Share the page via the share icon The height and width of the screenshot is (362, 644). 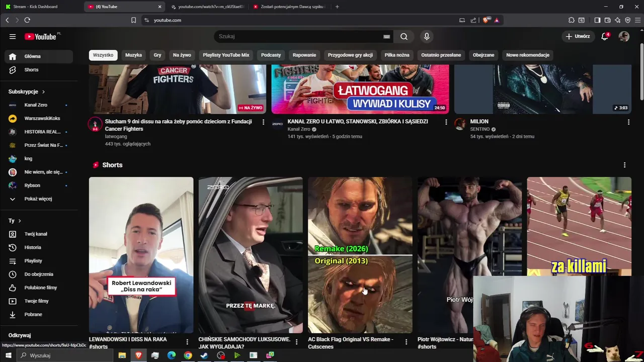point(473,20)
